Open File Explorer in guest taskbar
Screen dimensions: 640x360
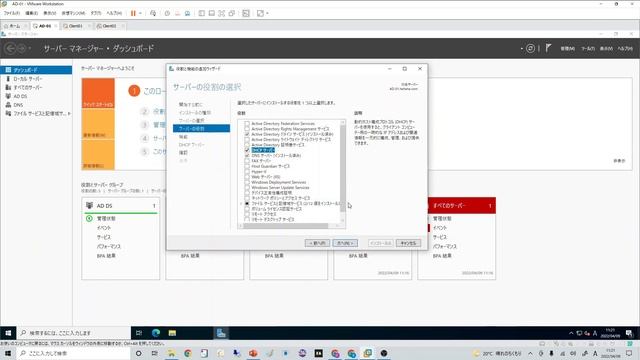[x=172, y=333]
